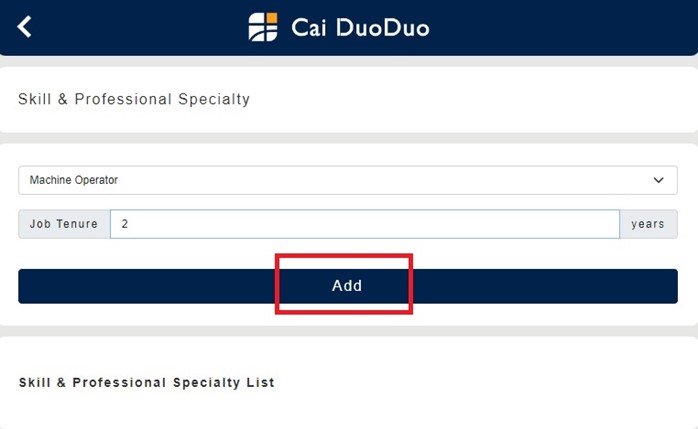Click the Job Tenure label
Viewport: 698px width, 429px height.
click(64, 224)
